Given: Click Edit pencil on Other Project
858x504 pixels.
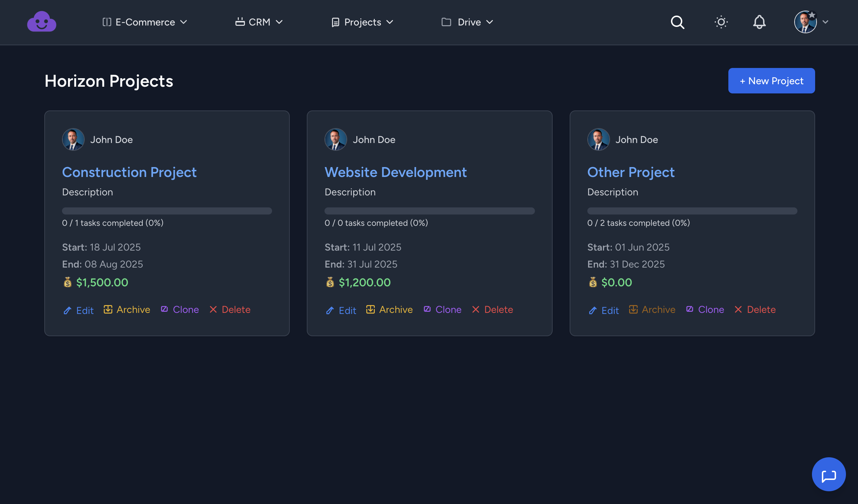Looking at the screenshot, I should pyautogui.click(x=593, y=310).
